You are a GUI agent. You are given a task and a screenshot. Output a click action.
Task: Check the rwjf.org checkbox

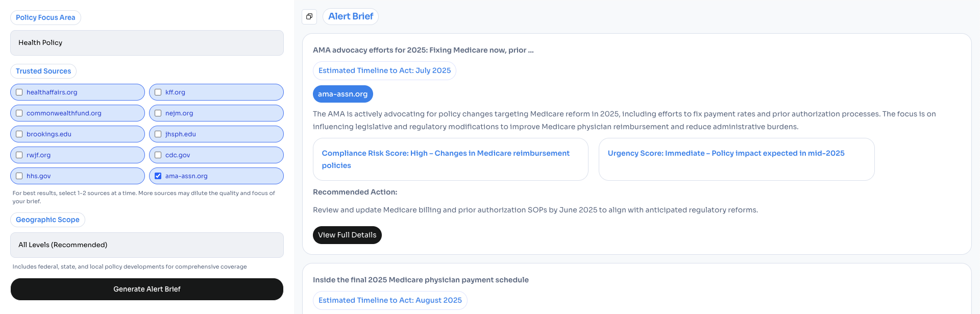[19, 155]
